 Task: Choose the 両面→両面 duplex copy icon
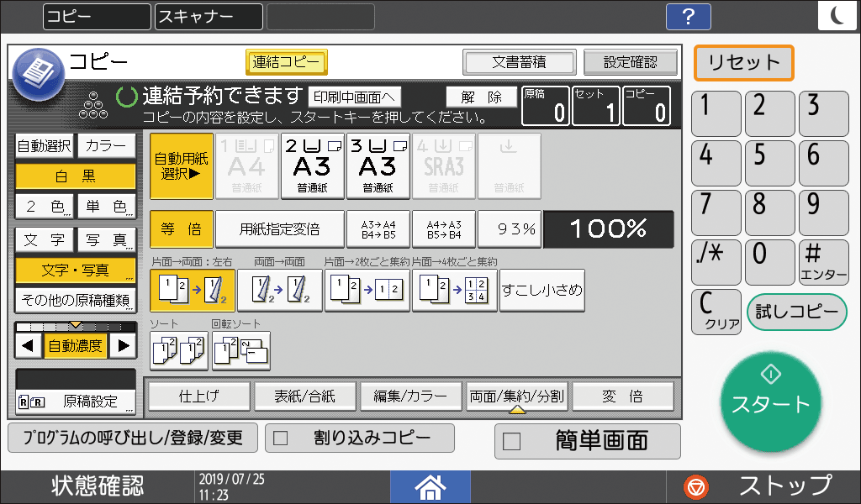(279, 290)
